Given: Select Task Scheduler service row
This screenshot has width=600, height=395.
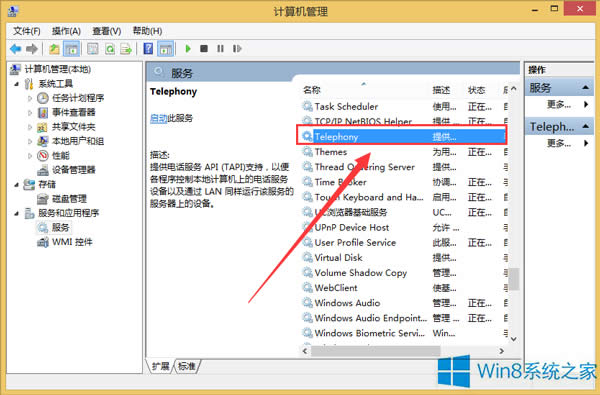Looking at the screenshot, I should (x=405, y=106).
